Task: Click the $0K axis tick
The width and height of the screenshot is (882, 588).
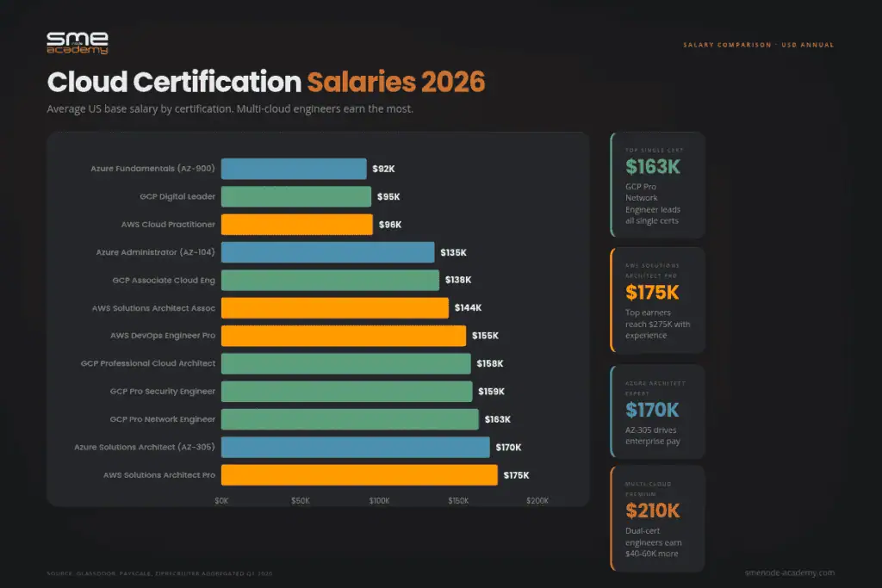Action: pos(221,501)
